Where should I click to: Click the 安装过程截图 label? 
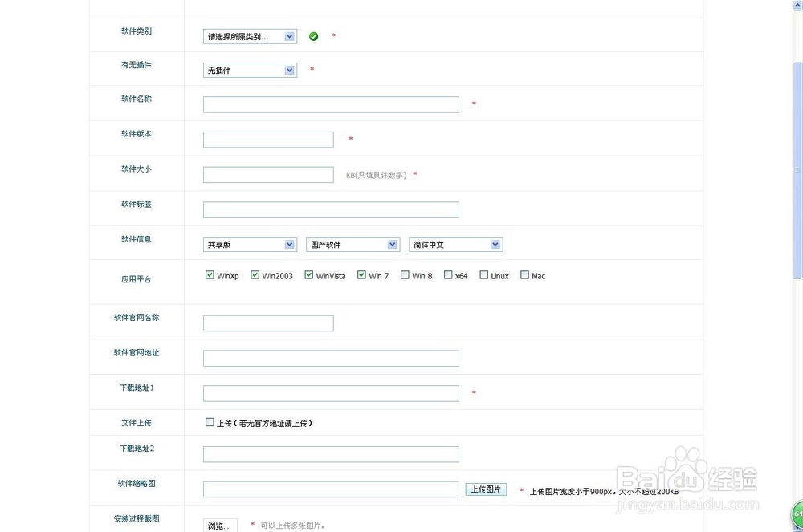tap(137, 518)
